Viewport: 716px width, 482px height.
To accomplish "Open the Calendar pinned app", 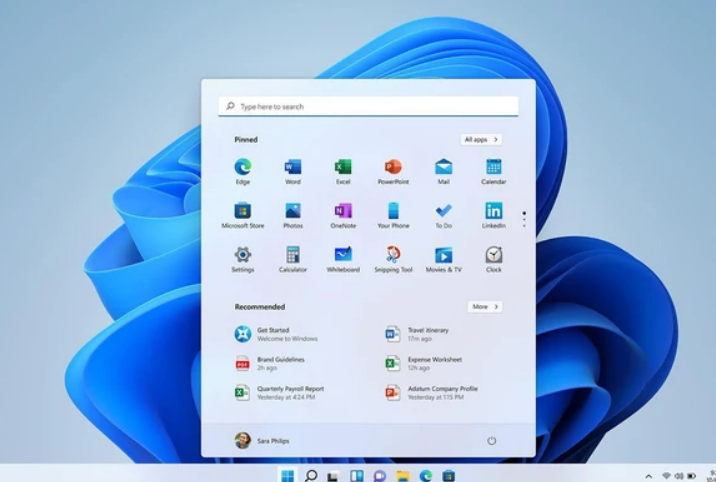I will click(494, 171).
